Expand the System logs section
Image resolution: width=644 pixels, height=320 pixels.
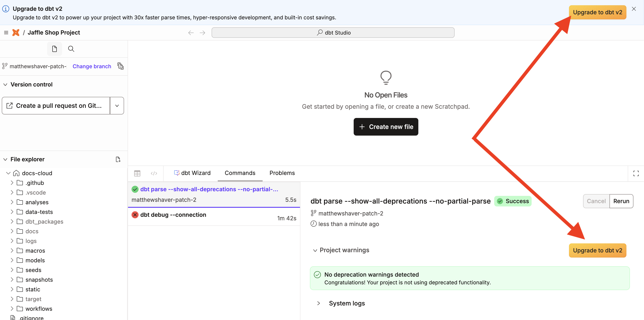(319, 303)
